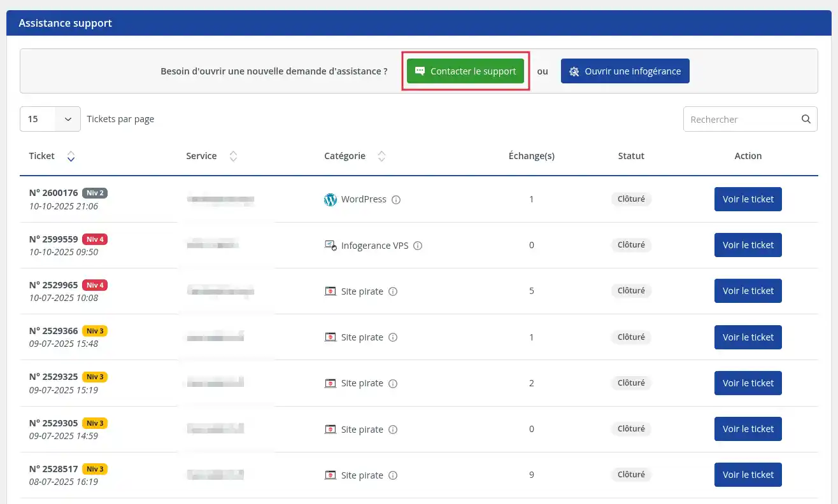Select ticket number N° 2529305
The height and width of the screenshot is (504, 838).
click(x=53, y=423)
